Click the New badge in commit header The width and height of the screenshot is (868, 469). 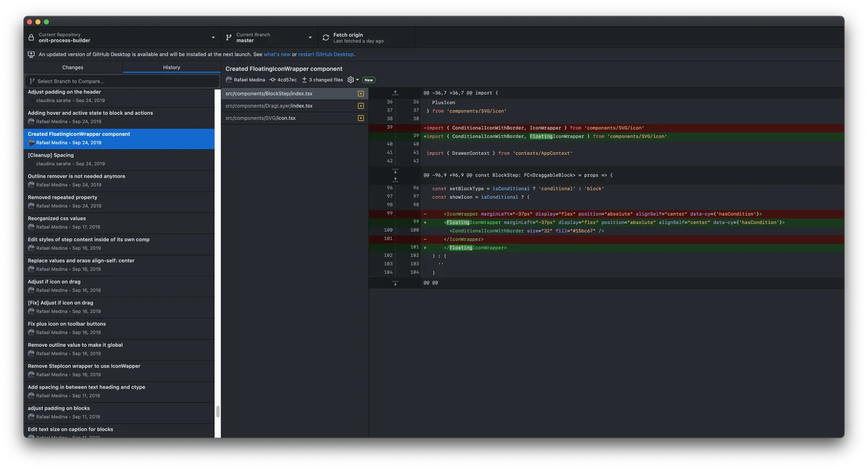click(x=369, y=80)
